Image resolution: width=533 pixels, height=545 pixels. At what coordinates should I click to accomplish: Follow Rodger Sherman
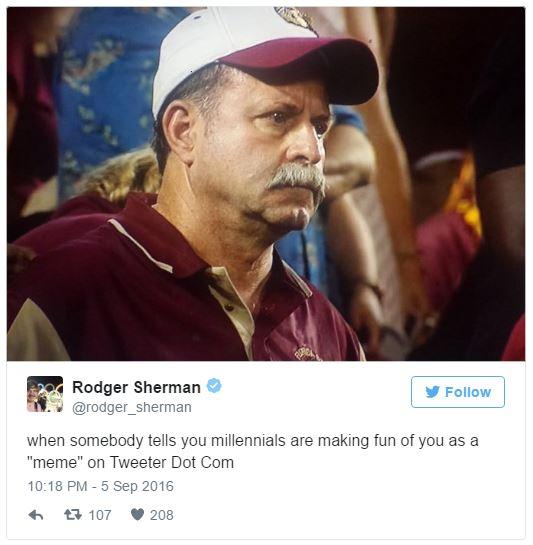coord(458,392)
